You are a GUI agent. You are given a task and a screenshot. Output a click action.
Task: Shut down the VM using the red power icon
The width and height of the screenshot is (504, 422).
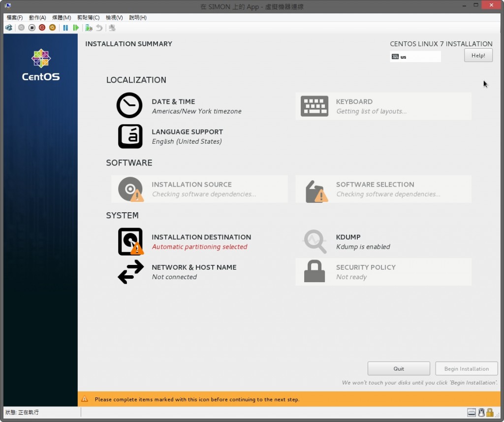(x=42, y=28)
